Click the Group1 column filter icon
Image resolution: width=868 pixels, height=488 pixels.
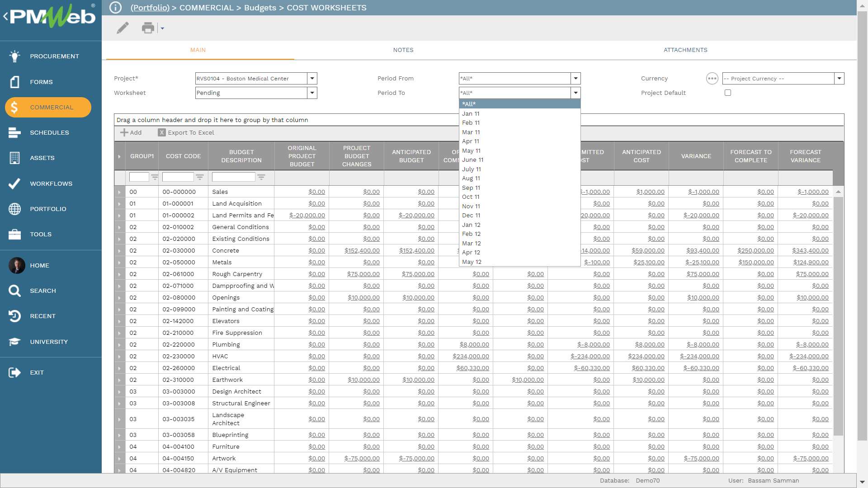click(155, 177)
